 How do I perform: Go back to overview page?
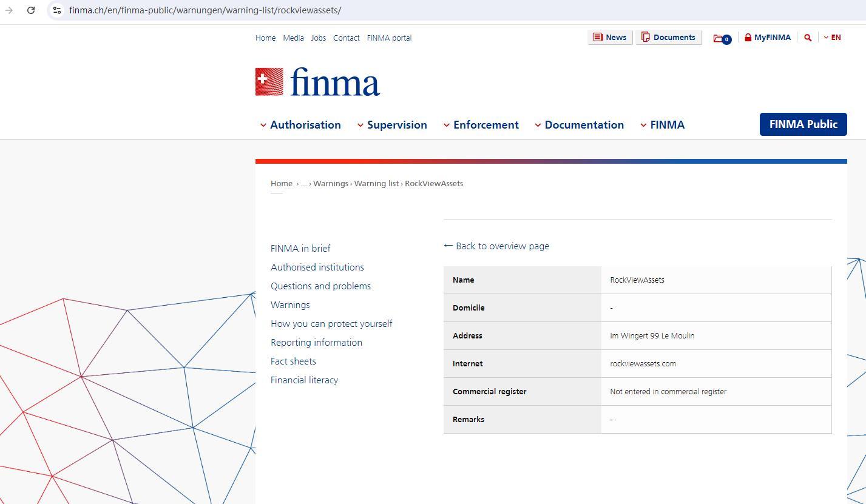[496, 246]
